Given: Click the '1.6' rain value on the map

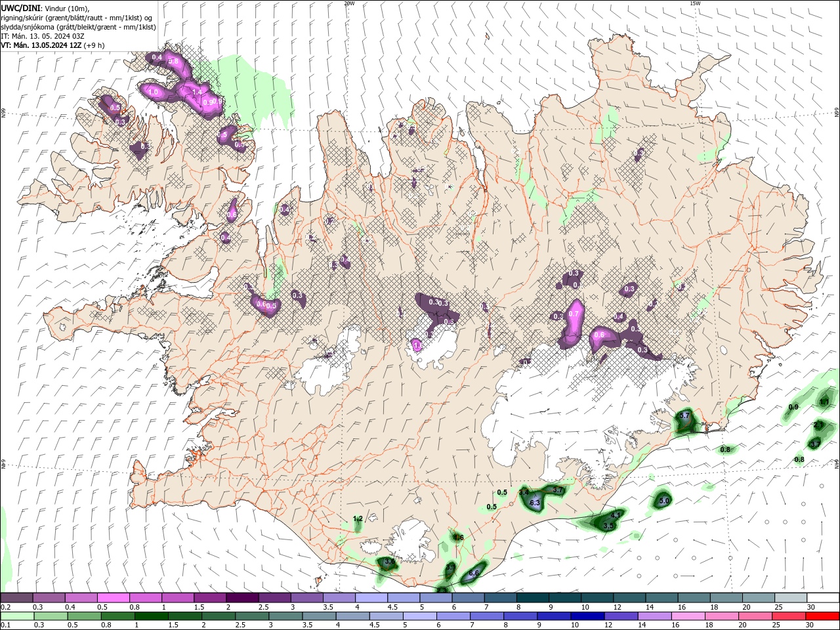Looking at the screenshot, I should 459,537.
